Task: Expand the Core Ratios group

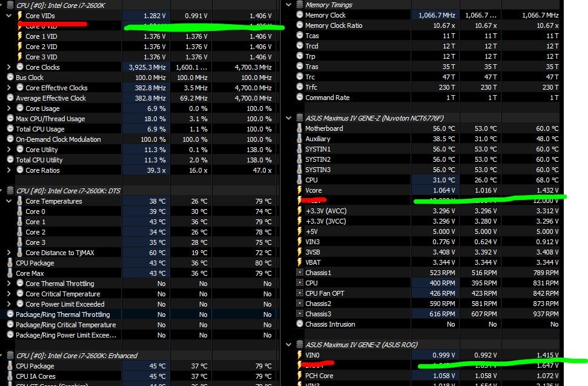Action: (8, 170)
